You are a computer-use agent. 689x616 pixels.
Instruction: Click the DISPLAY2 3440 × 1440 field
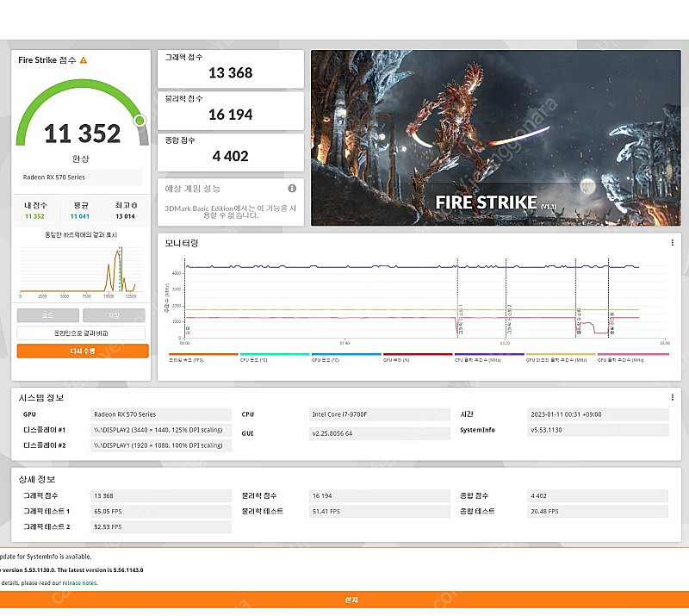161,430
